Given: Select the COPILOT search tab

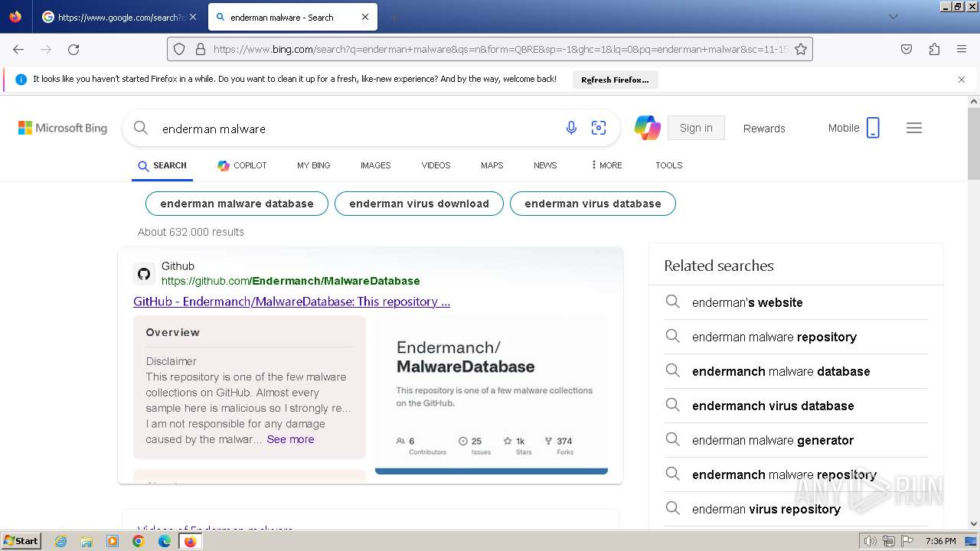Looking at the screenshot, I should (242, 165).
